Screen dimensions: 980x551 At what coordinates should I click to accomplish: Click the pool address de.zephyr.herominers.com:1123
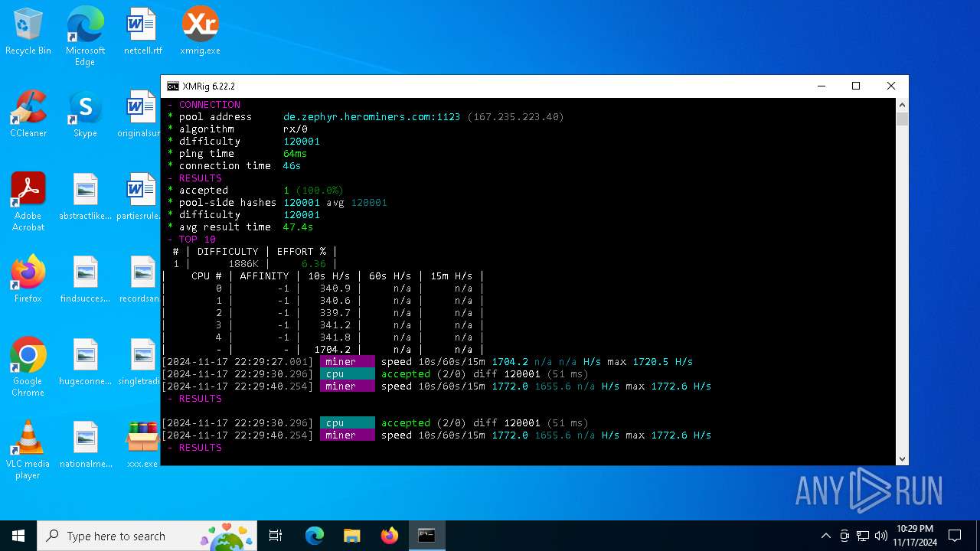coord(371,117)
